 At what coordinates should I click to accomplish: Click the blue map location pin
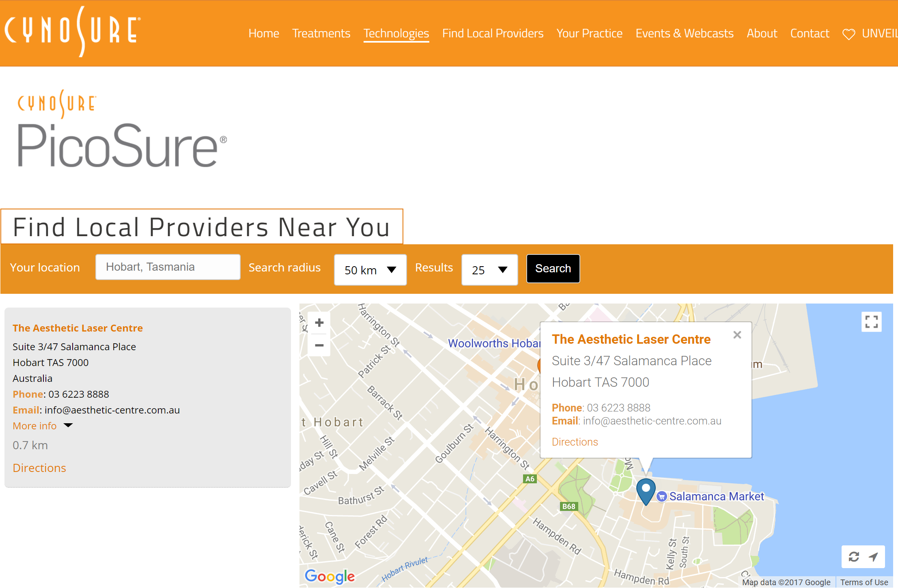[x=646, y=490]
